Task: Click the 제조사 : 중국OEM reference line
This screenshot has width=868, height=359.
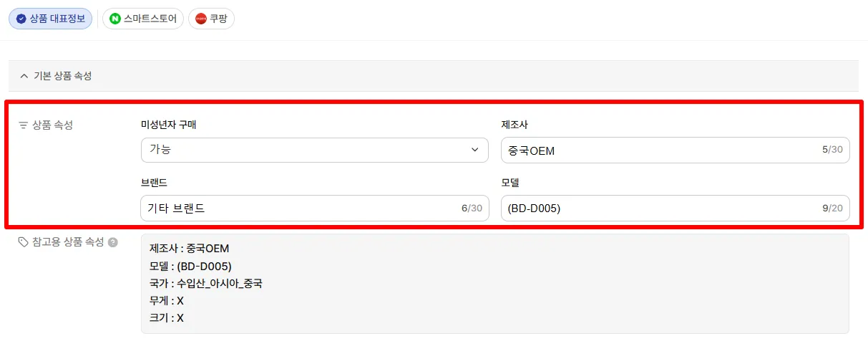Action: pyautogui.click(x=190, y=249)
